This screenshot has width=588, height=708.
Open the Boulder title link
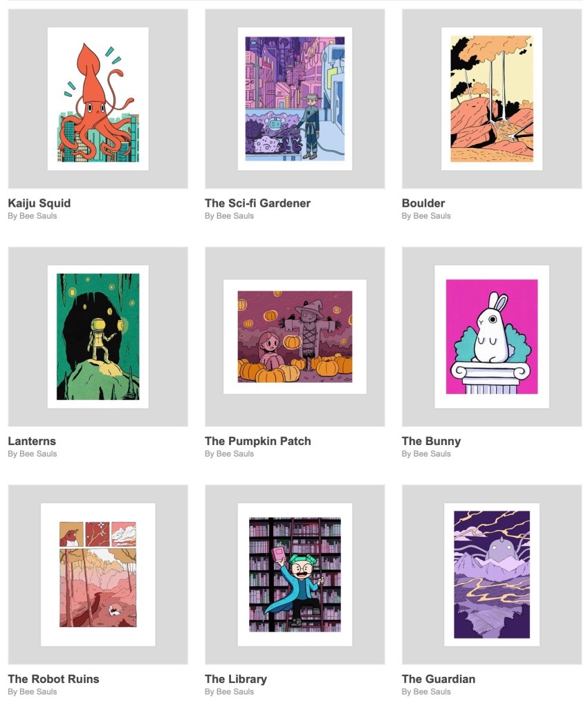click(423, 203)
